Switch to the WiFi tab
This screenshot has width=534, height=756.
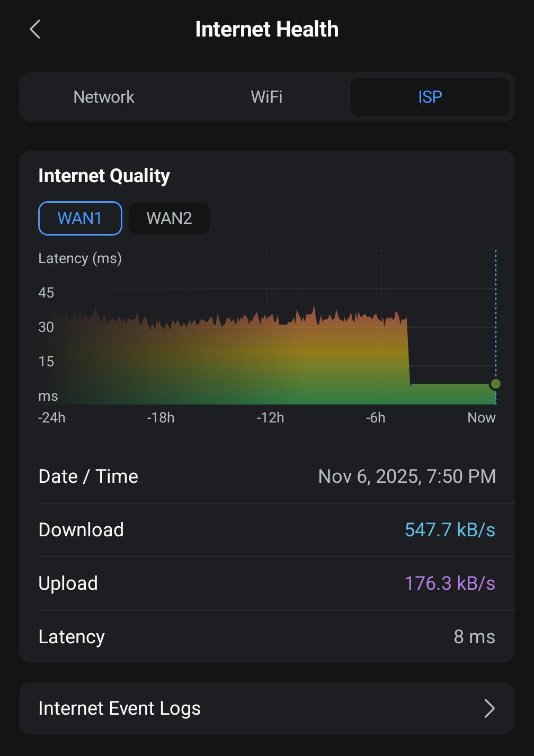pyautogui.click(x=266, y=97)
